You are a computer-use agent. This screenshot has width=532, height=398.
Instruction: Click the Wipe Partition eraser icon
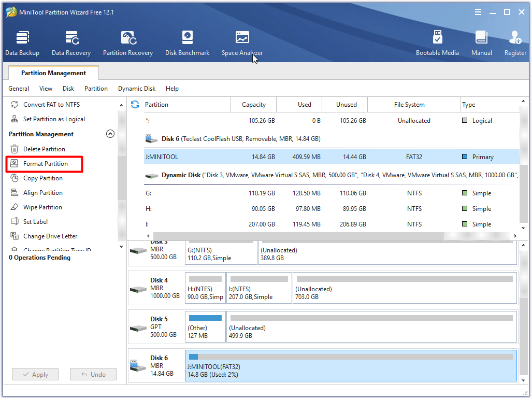coord(15,207)
